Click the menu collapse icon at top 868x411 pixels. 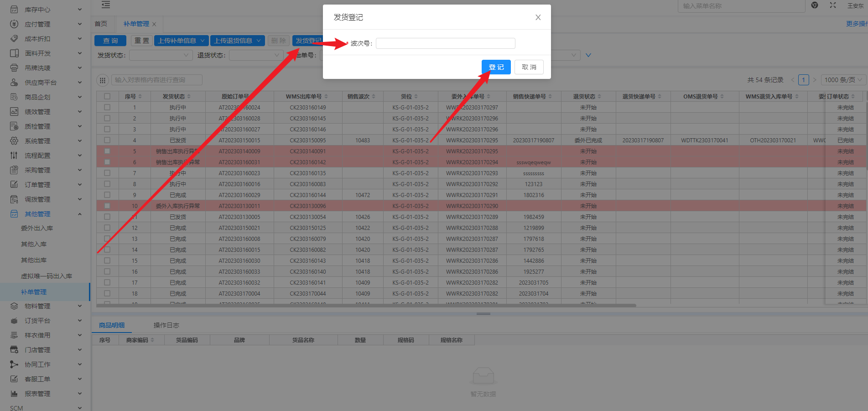point(106,5)
